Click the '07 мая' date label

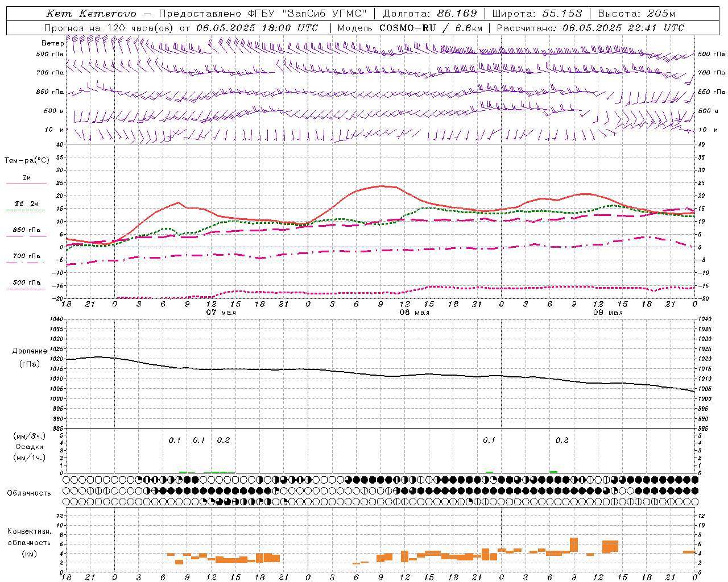pyautogui.click(x=221, y=313)
